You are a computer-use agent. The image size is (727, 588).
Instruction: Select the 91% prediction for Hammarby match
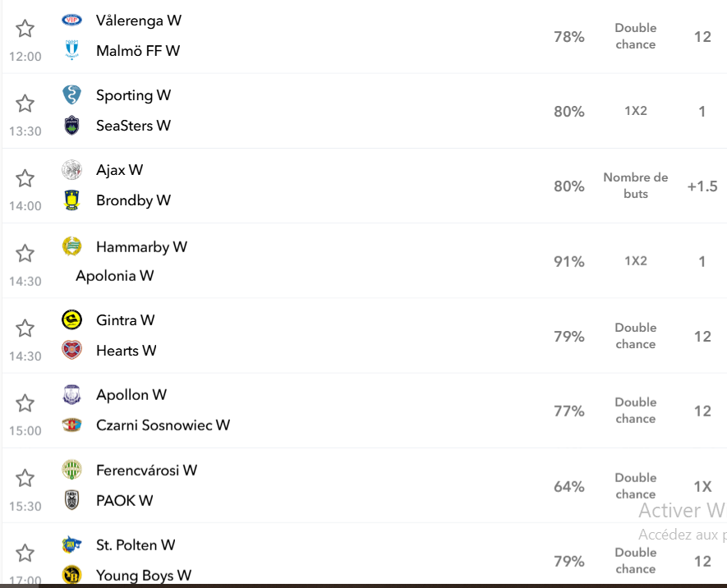569,261
